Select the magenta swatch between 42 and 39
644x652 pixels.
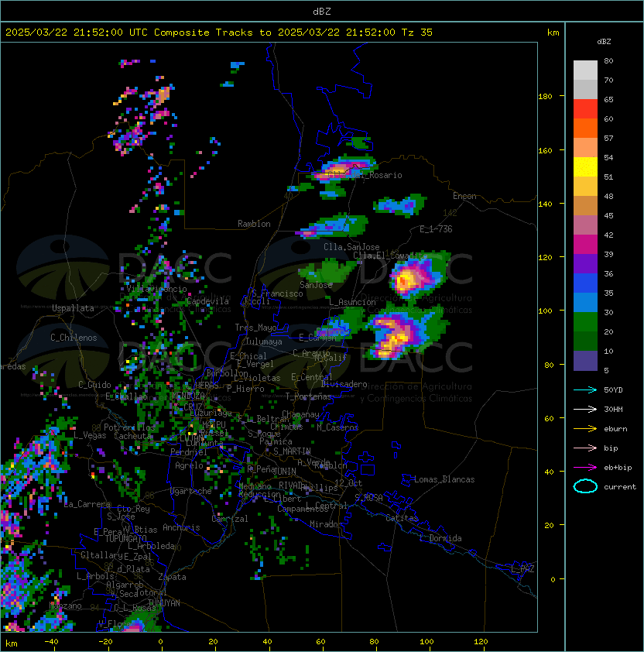[585, 245]
